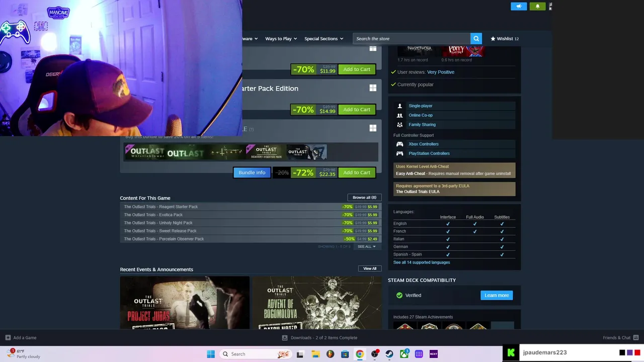Click the PlayStation Controllers gamepad icon

point(399,153)
